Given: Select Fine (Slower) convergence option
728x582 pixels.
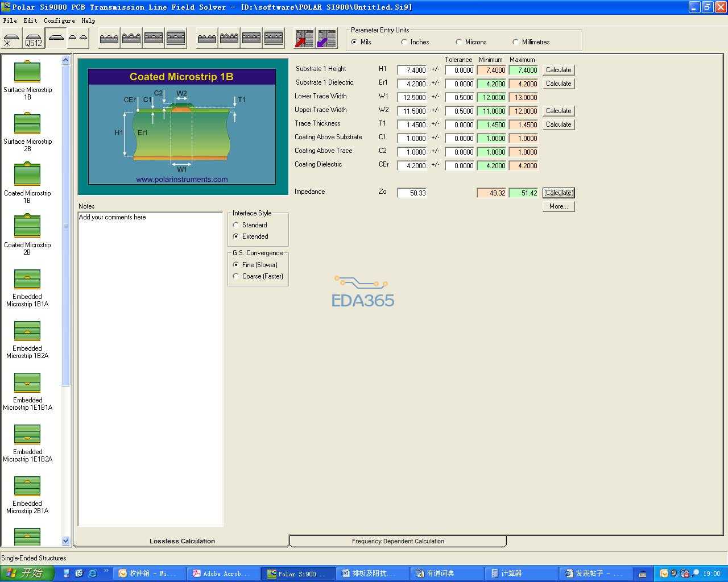Looking at the screenshot, I should click(236, 265).
